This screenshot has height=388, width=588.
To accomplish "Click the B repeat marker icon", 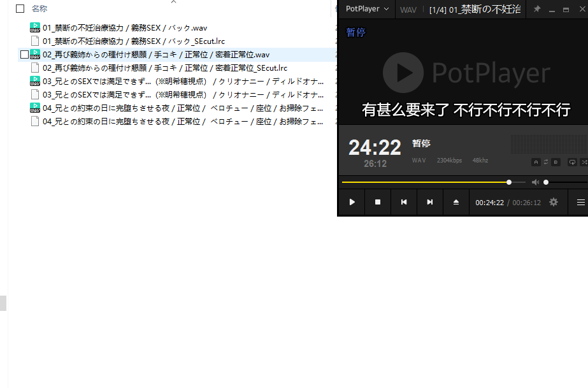I will pos(556,162).
